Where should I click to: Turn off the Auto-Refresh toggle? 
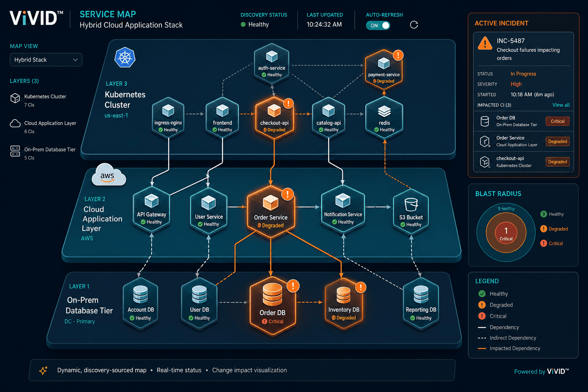point(378,25)
